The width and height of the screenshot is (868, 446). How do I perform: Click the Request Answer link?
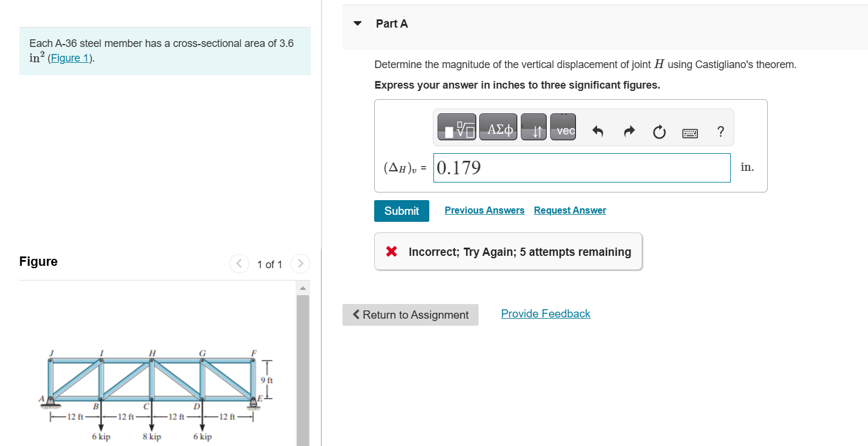click(x=570, y=210)
